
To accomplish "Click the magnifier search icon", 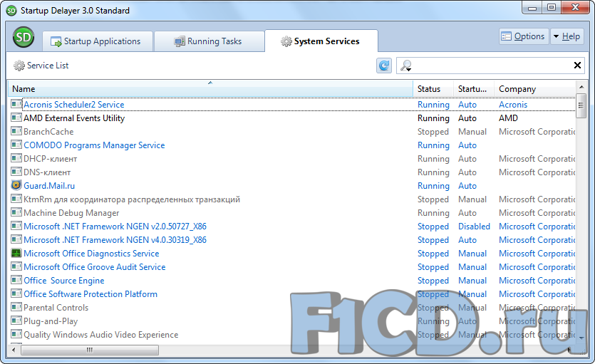I will coord(405,66).
